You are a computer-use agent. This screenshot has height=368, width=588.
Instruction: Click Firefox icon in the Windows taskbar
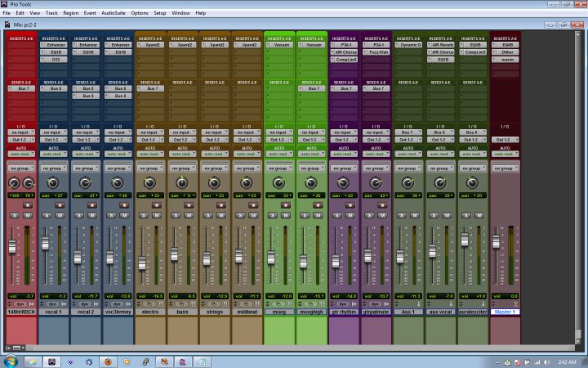[x=107, y=361]
